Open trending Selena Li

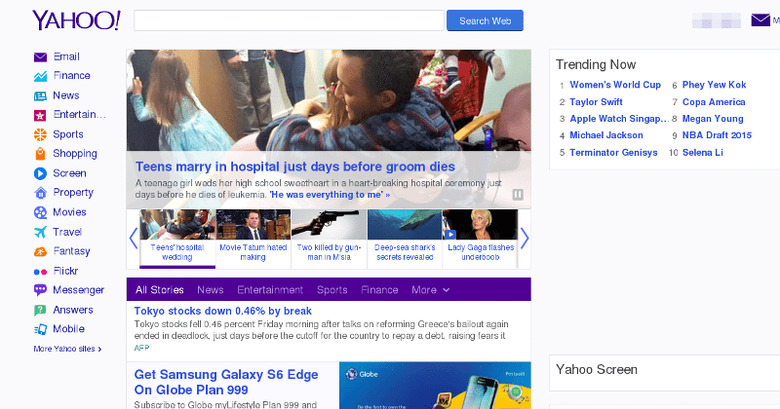click(703, 153)
